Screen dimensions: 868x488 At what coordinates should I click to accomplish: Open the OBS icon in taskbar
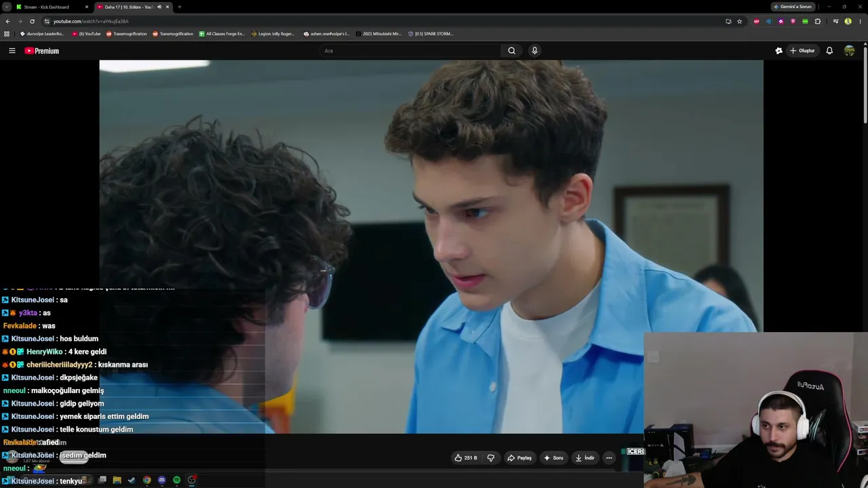point(192,480)
